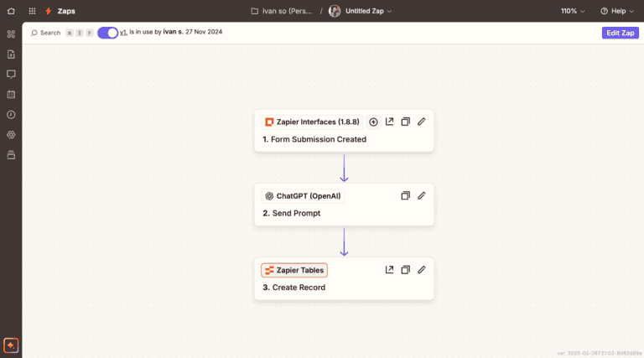644x358 pixels.
Task: Click the edit pencil on the Form Submission step
Action: click(422, 122)
